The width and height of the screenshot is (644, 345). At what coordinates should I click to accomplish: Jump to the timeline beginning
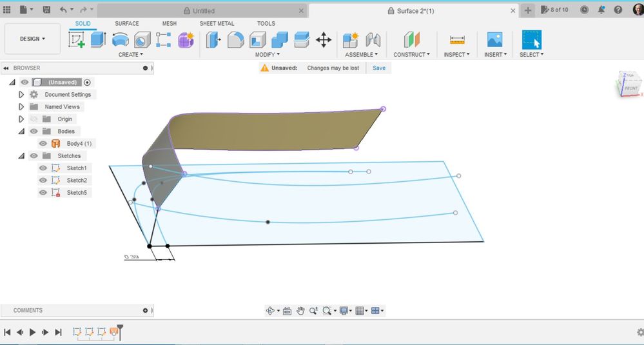7,332
